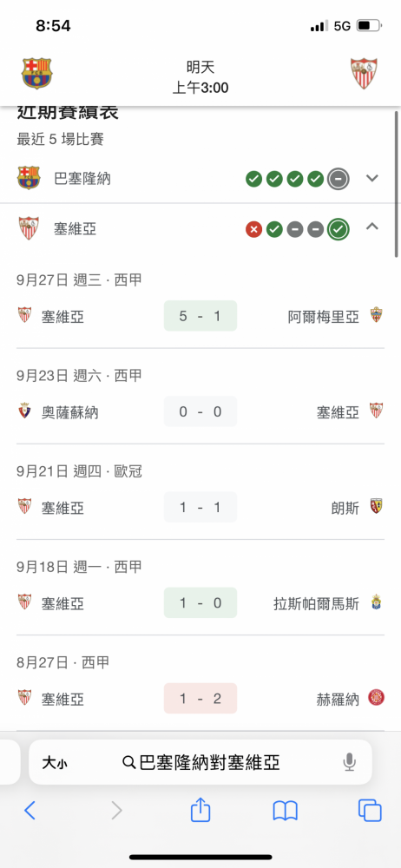Tap the Almería club crest
The height and width of the screenshot is (868, 401).
377,314
